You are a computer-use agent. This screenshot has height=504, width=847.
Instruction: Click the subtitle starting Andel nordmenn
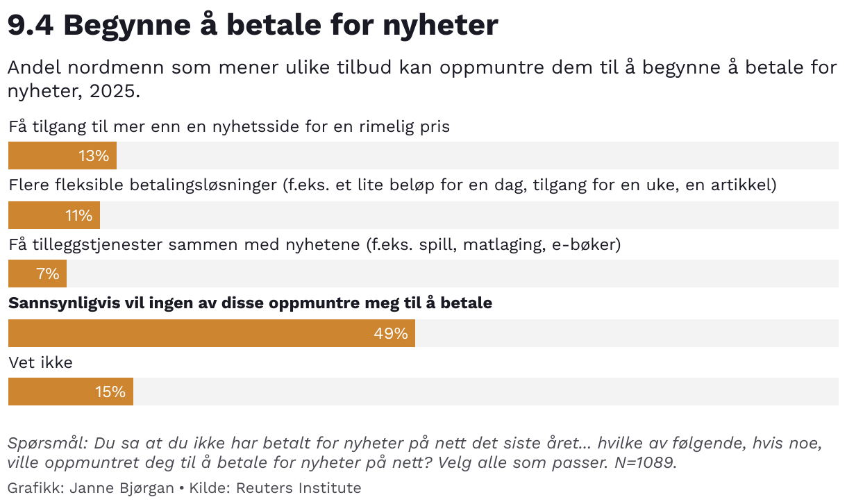point(422,79)
